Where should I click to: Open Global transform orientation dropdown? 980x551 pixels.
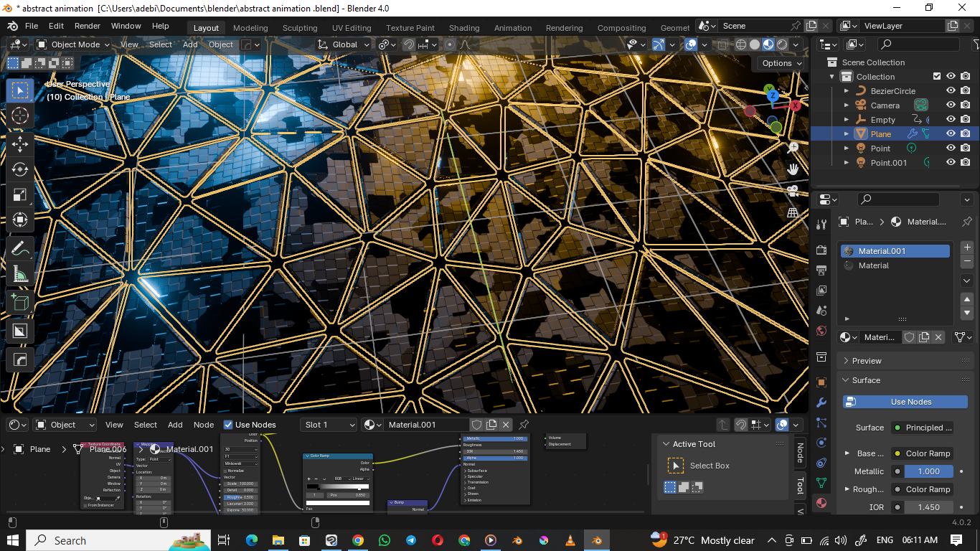click(x=344, y=44)
